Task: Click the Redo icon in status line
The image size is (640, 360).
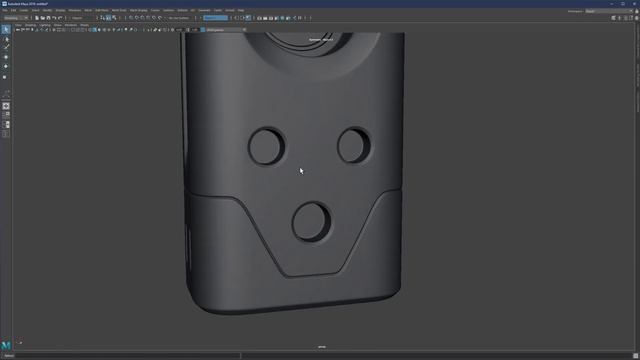Action: [x=60, y=18]
